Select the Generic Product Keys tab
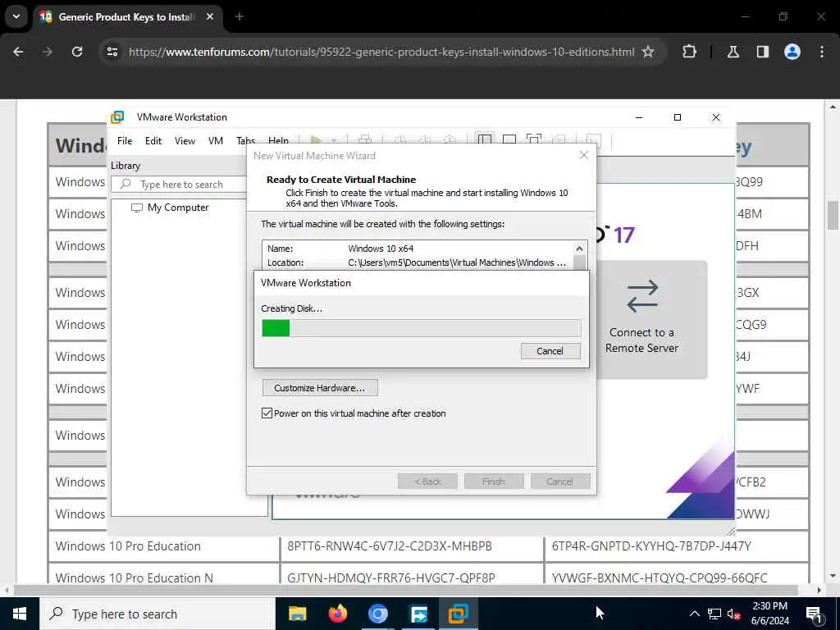Screen dimensions: 840x630 [x=126, y=16]
